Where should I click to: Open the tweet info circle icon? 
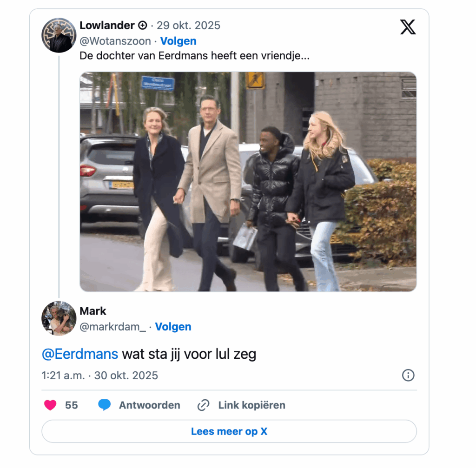click(x=408, y=375)
